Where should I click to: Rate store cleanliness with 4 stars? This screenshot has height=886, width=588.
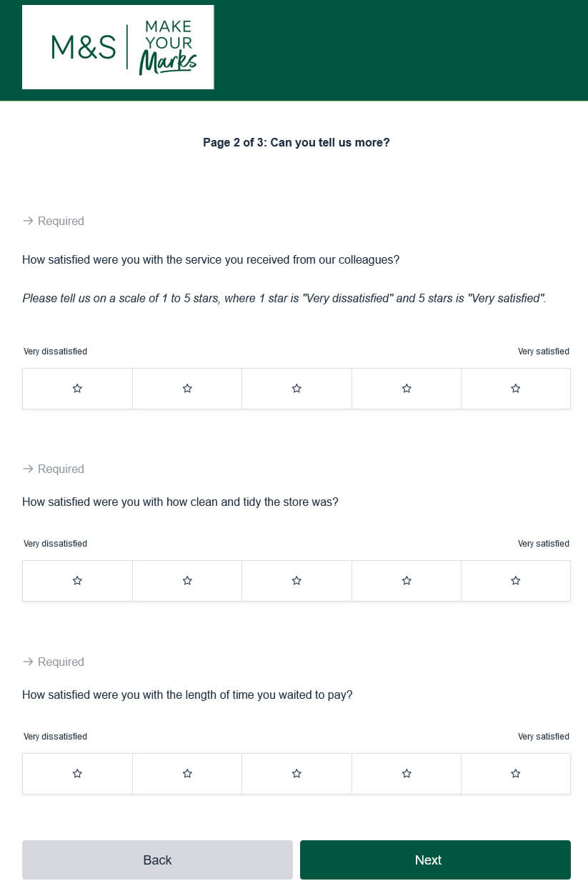point(406,580)
